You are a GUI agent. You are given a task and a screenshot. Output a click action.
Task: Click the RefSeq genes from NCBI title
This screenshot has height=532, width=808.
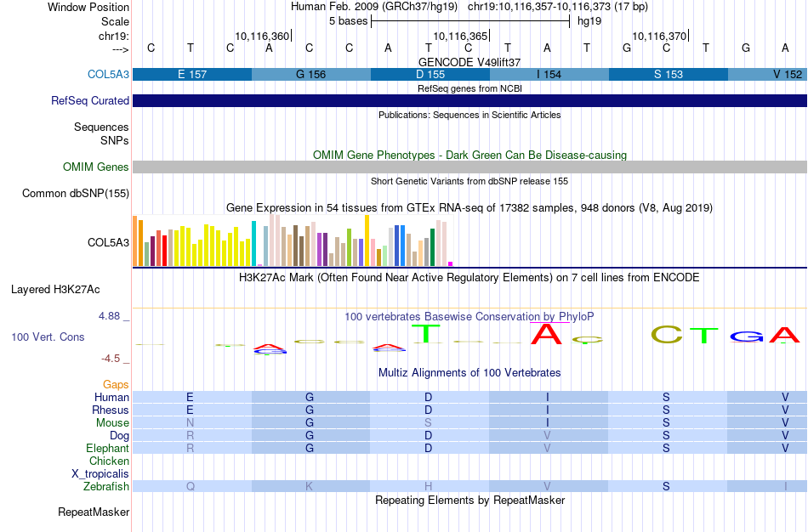(469, 88)
